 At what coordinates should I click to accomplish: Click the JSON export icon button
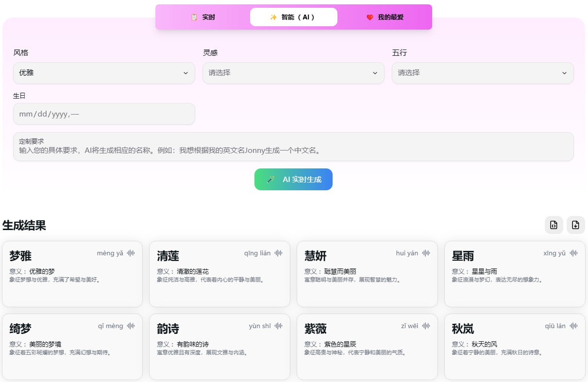tap(554, 225)
